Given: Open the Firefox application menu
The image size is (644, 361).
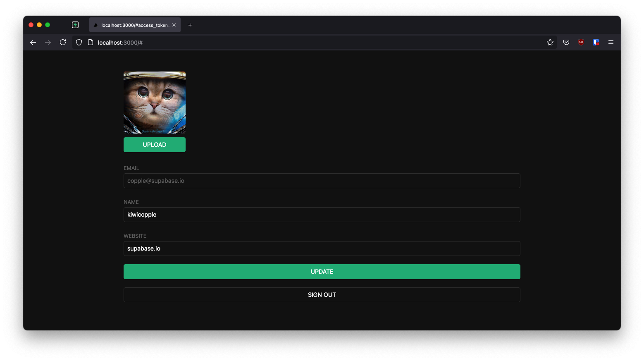Looking at the screenshot, I should [611, 42].
